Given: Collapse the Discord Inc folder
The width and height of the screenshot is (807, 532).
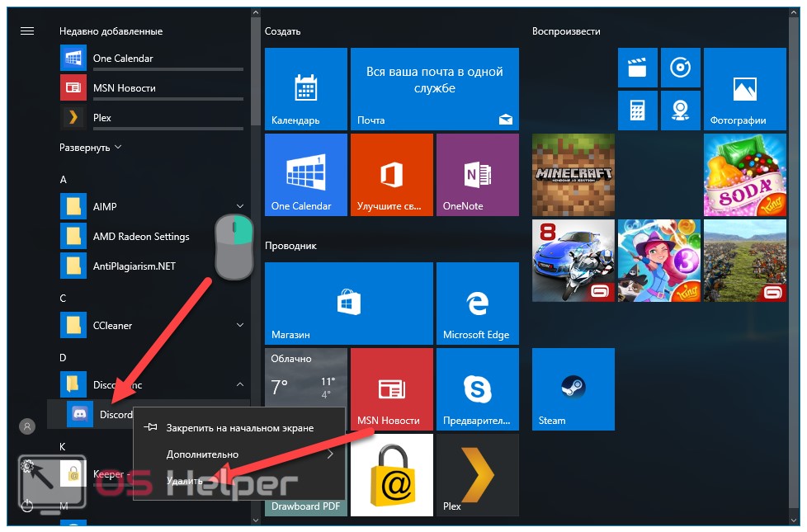Looking at the screenshot, I should click(x=240, y=384).
